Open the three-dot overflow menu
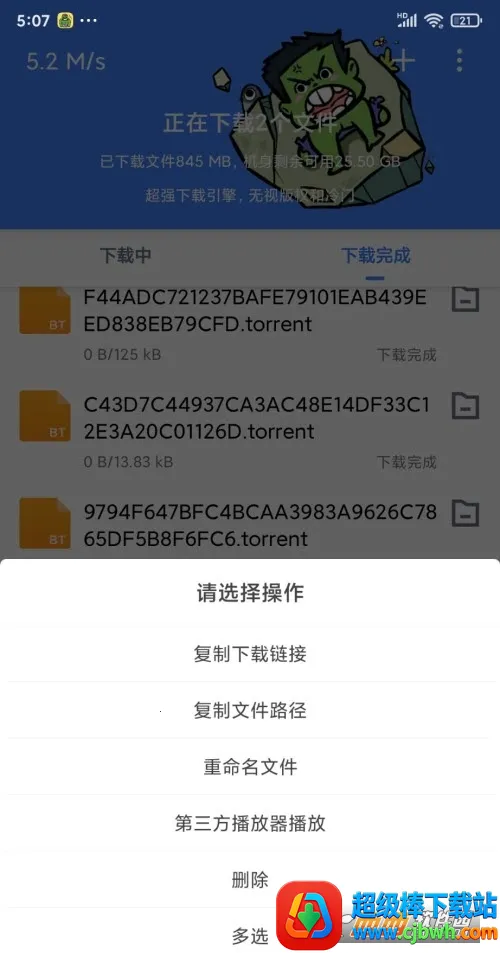Viewport: 500px width, 953px height. pyautogui.click(x=459, y=60)
